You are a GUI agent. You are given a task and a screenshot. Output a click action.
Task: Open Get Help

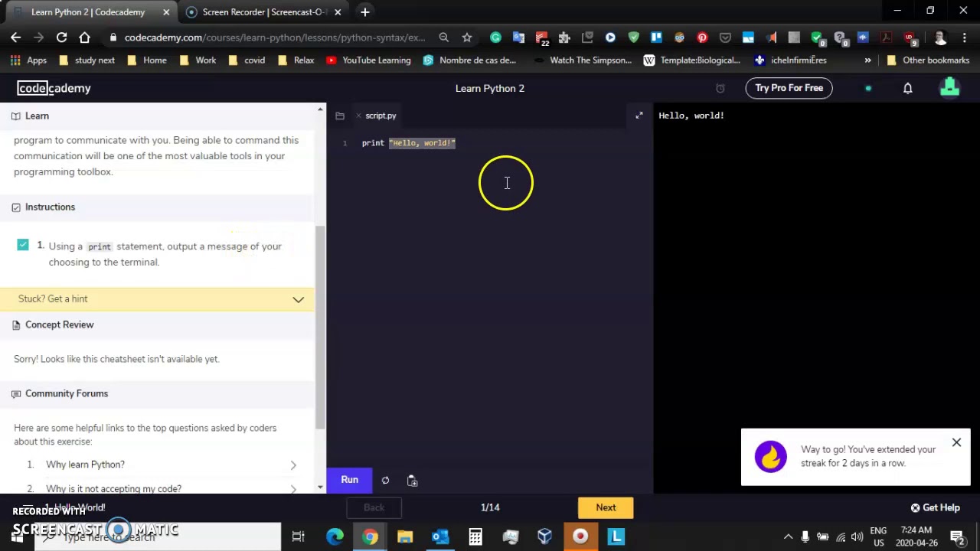coord(935,507)
